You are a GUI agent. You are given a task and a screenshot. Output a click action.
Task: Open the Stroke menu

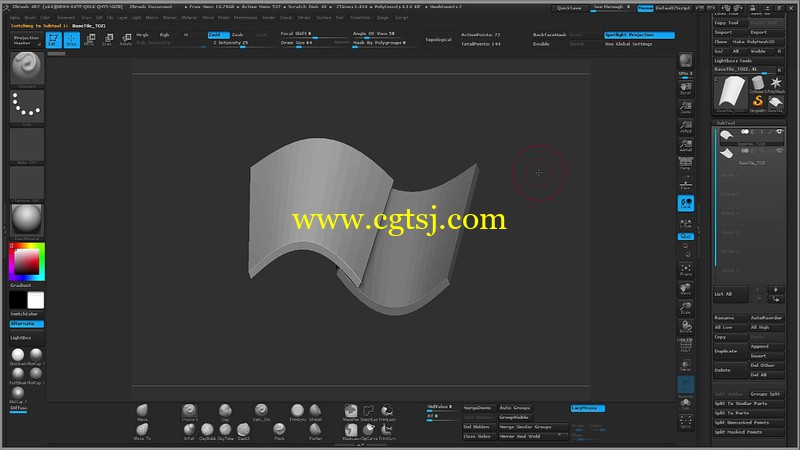(x=304, y=17)
